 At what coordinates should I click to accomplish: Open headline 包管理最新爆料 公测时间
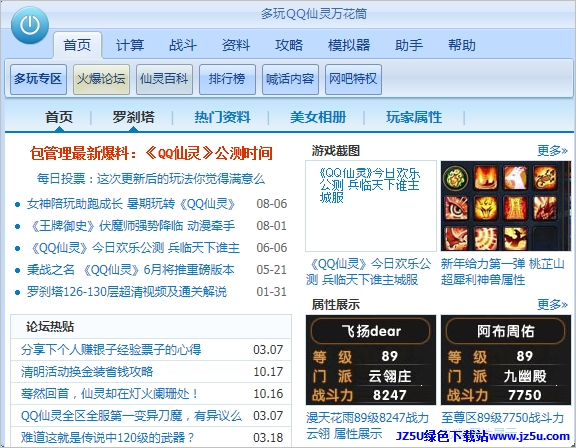point(151,153)
